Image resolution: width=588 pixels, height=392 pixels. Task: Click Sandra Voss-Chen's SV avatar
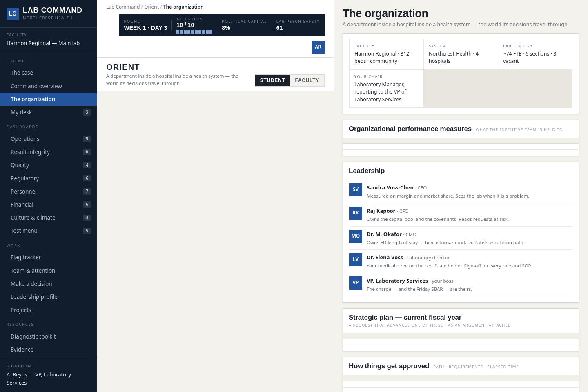coord(356,190)
